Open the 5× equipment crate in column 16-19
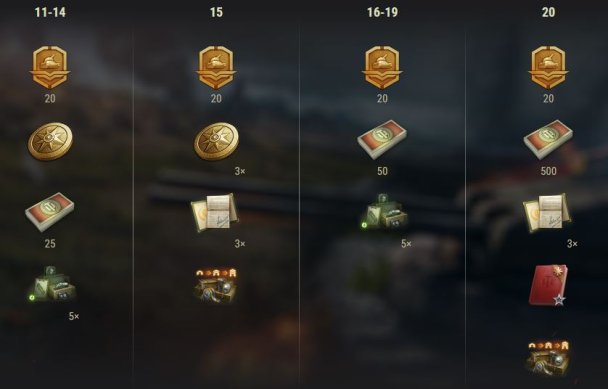608x389 pixels. [x=384, y=213]
